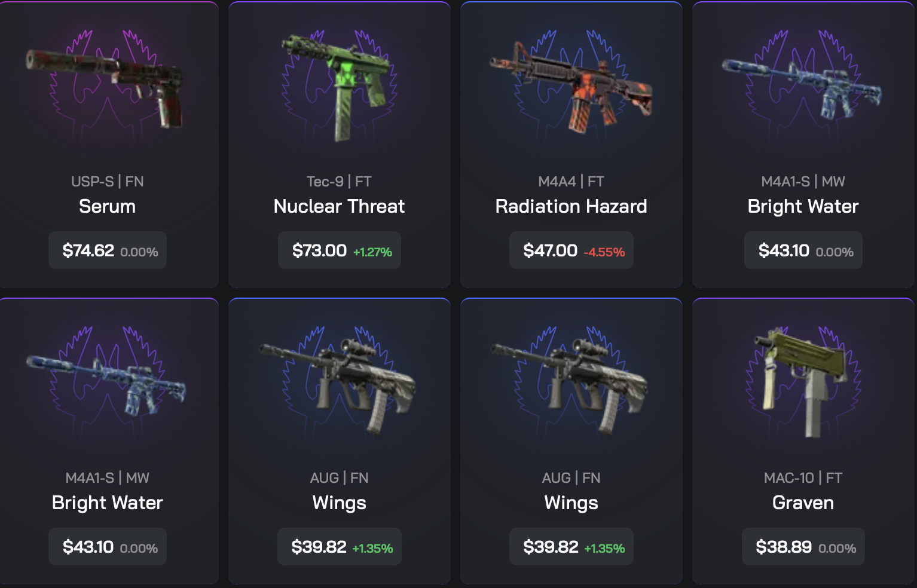This screenshot has width=917, height=588.
Task: Click the -4.55% red price change
Action: tap(604, 252)
